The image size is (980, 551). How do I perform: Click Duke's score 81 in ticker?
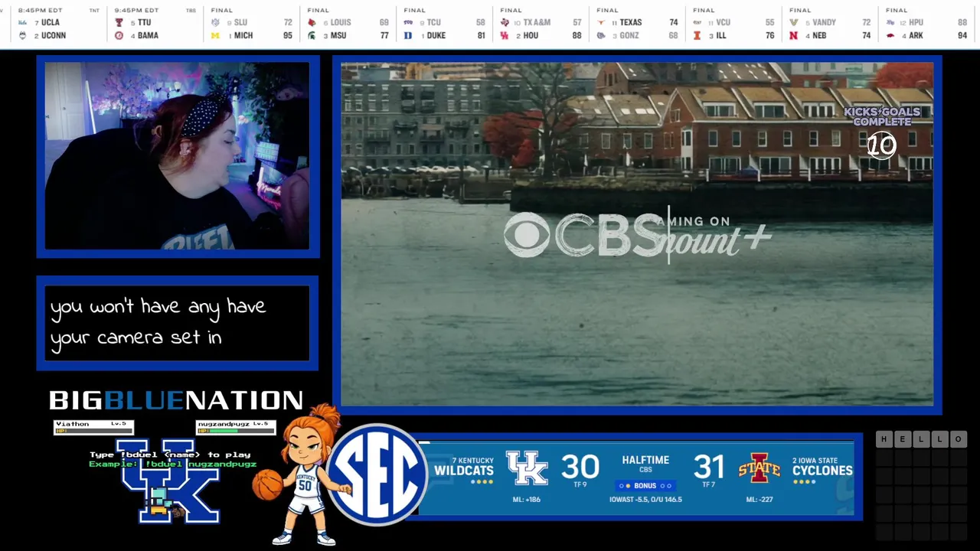(x=481, y=36)
